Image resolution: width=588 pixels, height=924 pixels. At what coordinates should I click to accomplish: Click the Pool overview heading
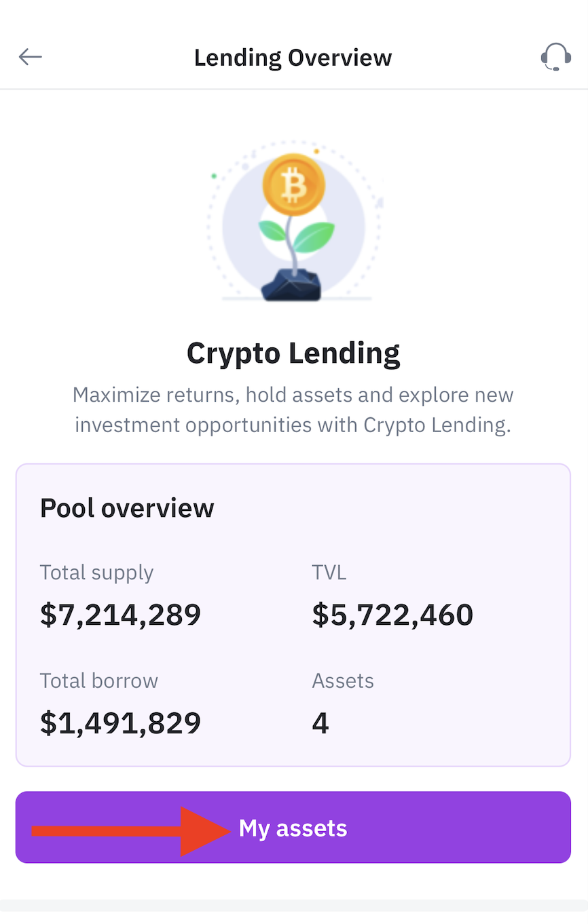pyautogui.click(x=127, y=507)
